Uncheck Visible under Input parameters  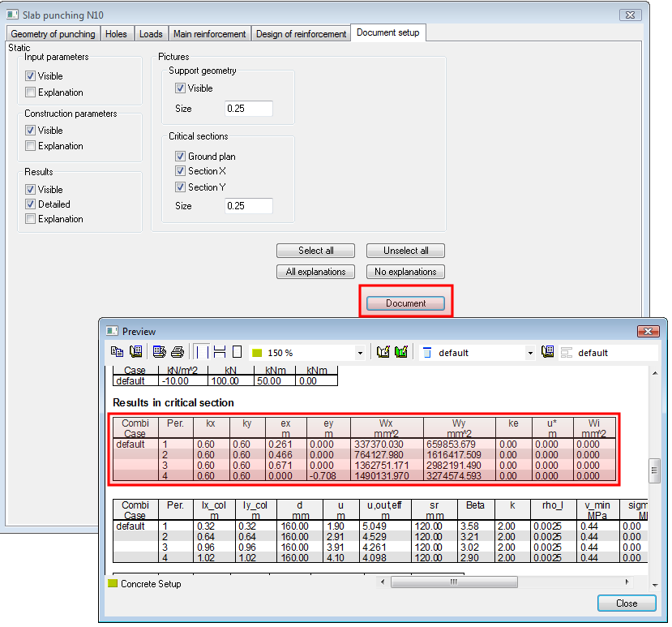[x=31, y=76]
